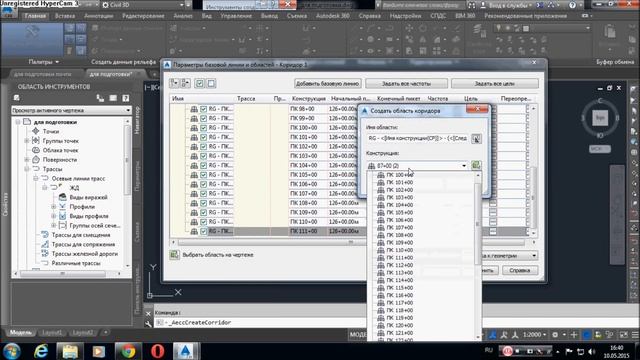Open the file explorer folder icon in the taskbar

pyautogui.click(x=70, y=351)
